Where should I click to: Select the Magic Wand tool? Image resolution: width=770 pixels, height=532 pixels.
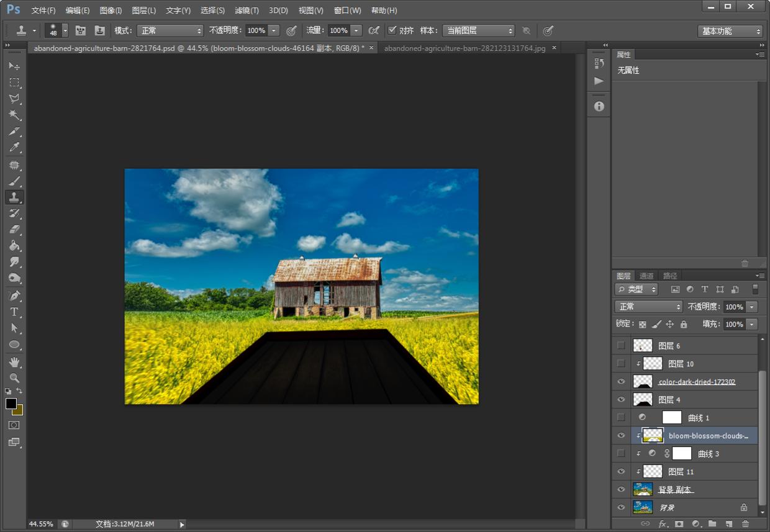point(14,115)
